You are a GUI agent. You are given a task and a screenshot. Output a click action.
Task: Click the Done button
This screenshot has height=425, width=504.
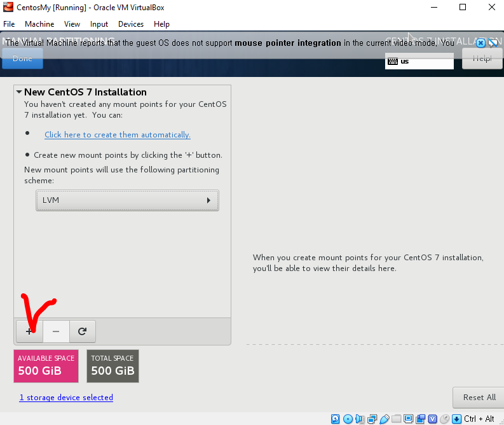(22, 59)
